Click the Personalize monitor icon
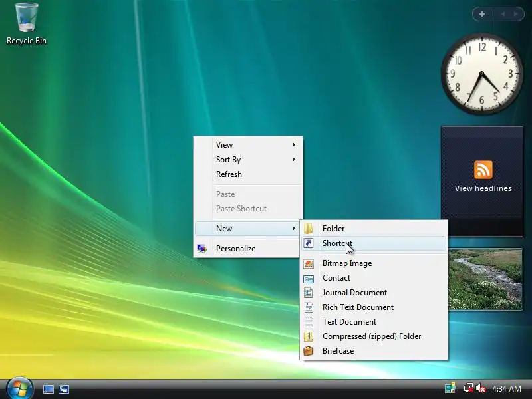Viewport: 532px width, 399px height. click(x=202, y=249)
